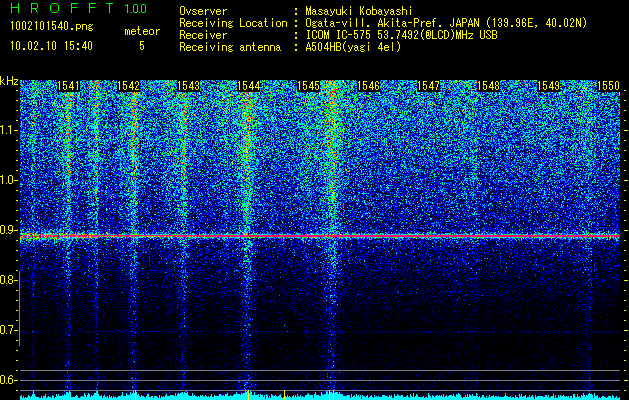Select the filename 1002101540.png
This screenshot has height=400, width=629.
point(52,27)
